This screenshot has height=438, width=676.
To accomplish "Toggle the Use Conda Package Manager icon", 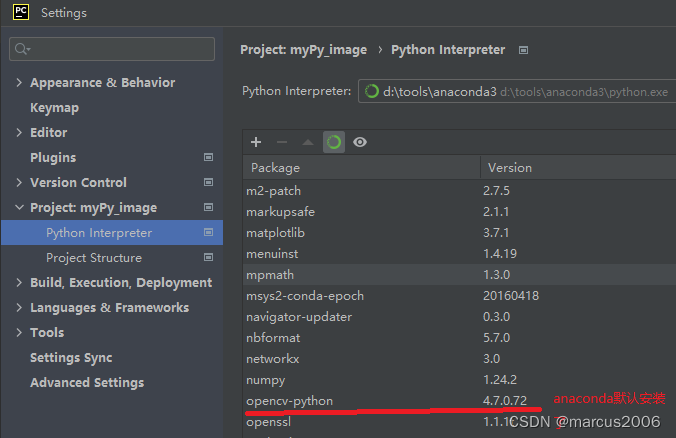I will 334,143.
